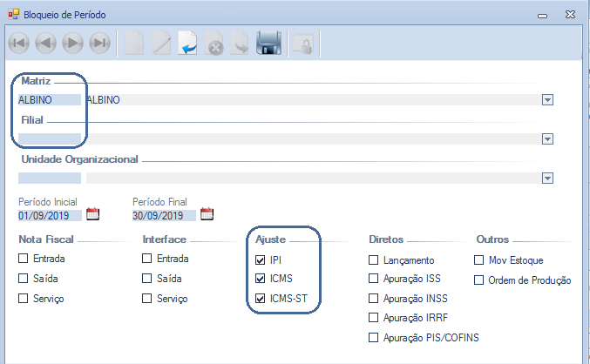This screenshot has height=364, width=590.
Task: Uncheck the Ajuste IPI checkbox
Action: (260, 260)
